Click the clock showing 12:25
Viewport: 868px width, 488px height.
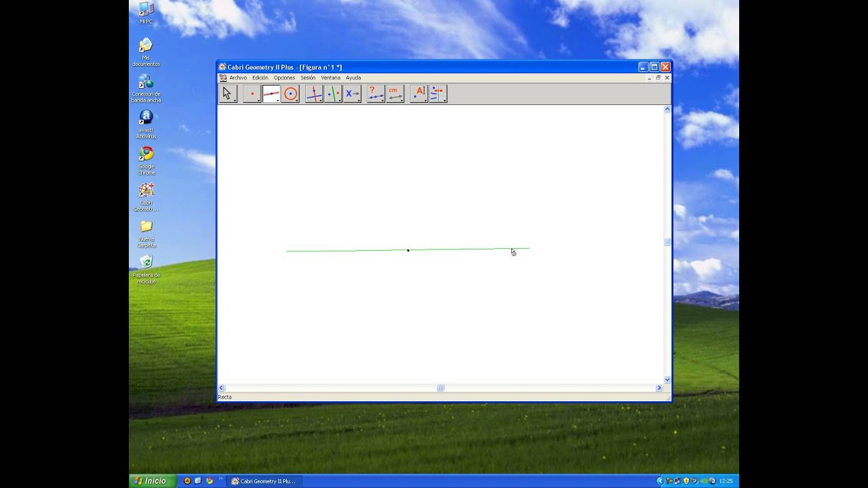[726, 481]
